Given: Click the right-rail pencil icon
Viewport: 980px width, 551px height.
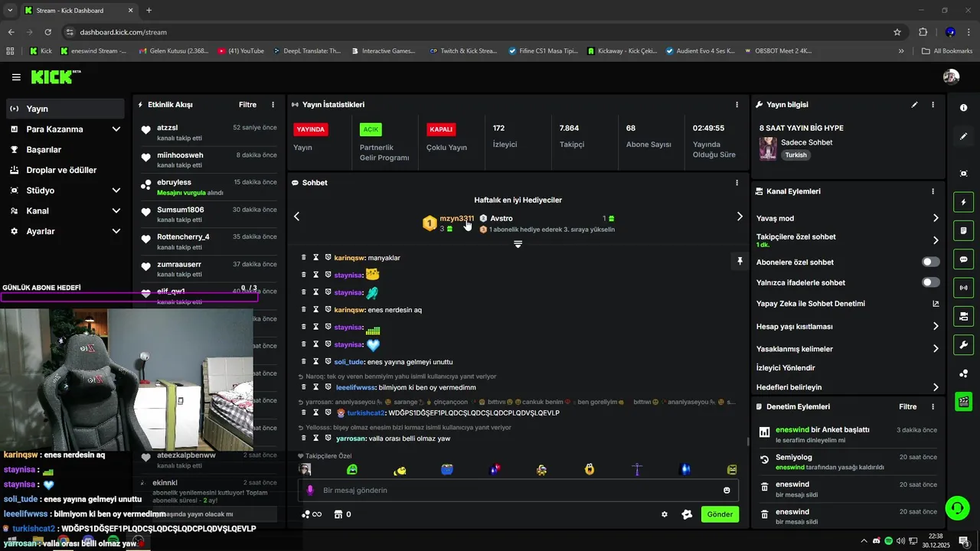Looking at the screenshot, I should point(963,136).
